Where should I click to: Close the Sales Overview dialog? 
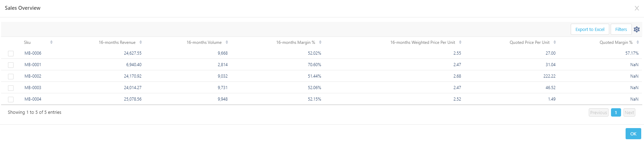[636, 8]
